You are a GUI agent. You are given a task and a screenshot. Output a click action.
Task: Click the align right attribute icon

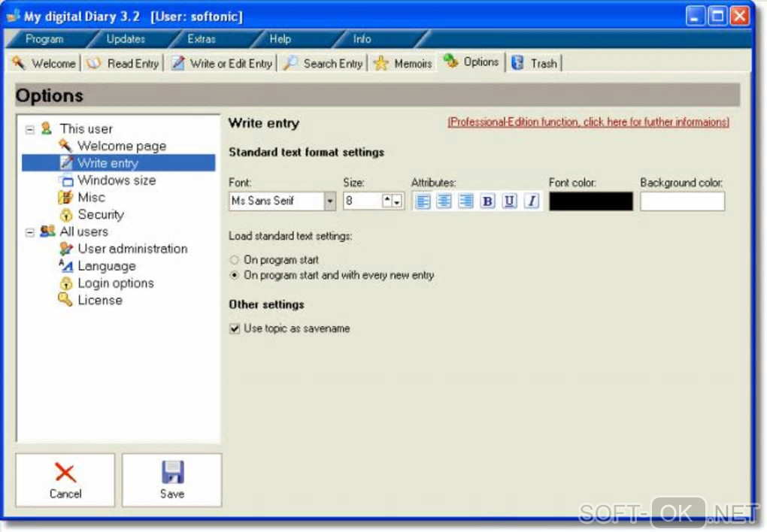(x=465, y=201)
